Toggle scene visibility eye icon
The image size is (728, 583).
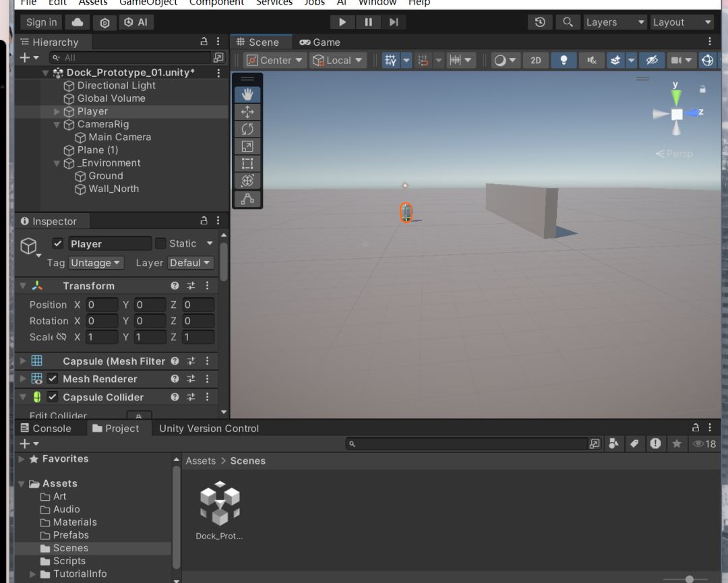click(x=652, y=61)
